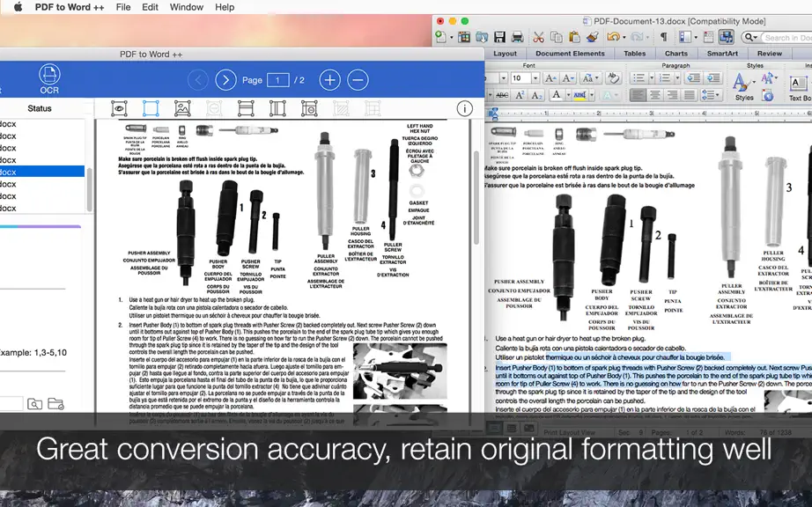Zoom in on the PDF preview

(x=330, y=80)
